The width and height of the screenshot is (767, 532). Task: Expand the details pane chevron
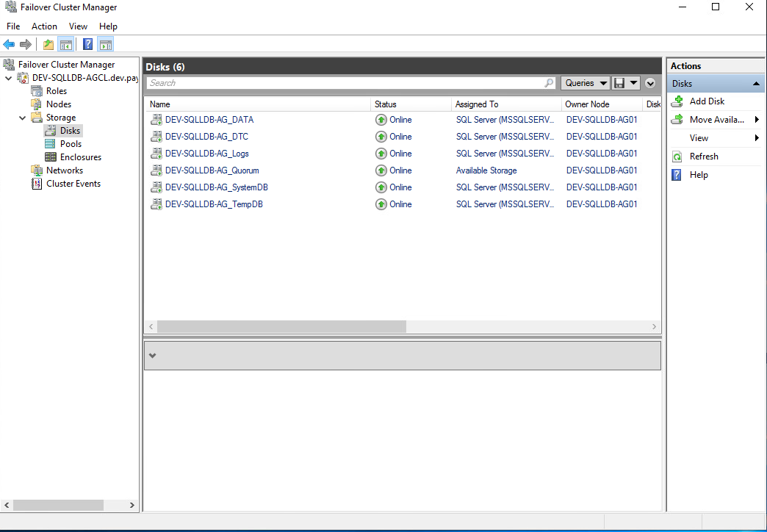point(153,356)
